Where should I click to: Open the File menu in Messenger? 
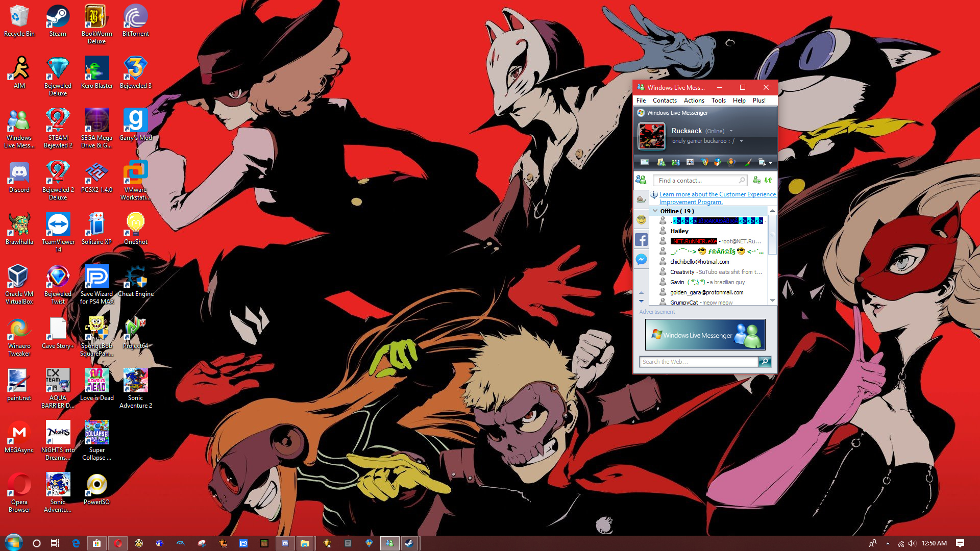click(641, 101)
